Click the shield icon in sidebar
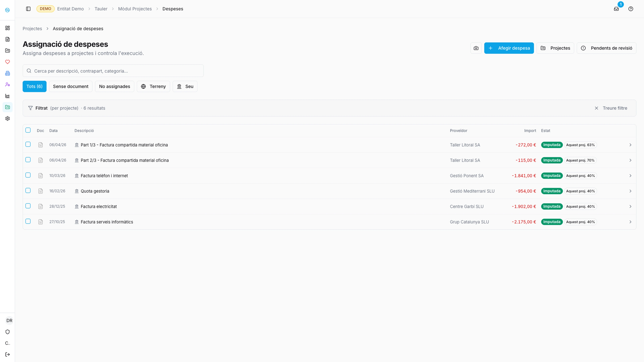 point(8,332)
